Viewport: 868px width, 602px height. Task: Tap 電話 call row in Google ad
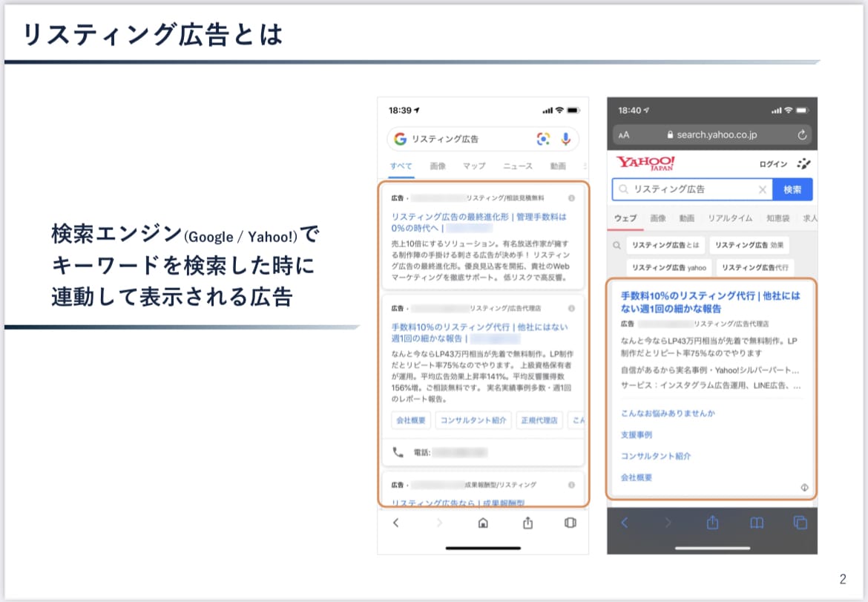[x=483, y=453]
